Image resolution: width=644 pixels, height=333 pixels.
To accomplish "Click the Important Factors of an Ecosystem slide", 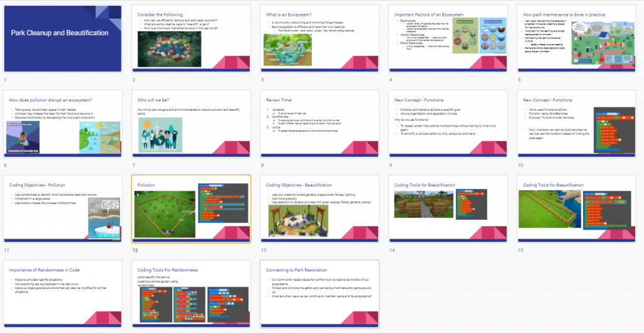I will point(448,38).
